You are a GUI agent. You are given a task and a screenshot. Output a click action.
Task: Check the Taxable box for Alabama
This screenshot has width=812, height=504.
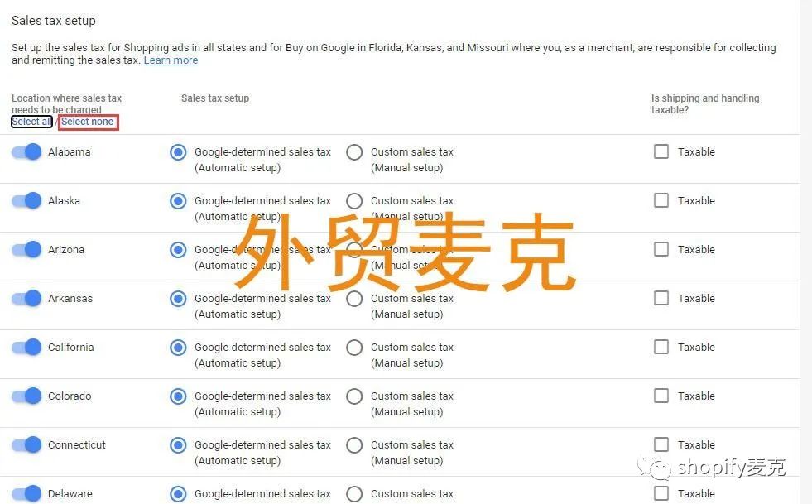(661, 151)
